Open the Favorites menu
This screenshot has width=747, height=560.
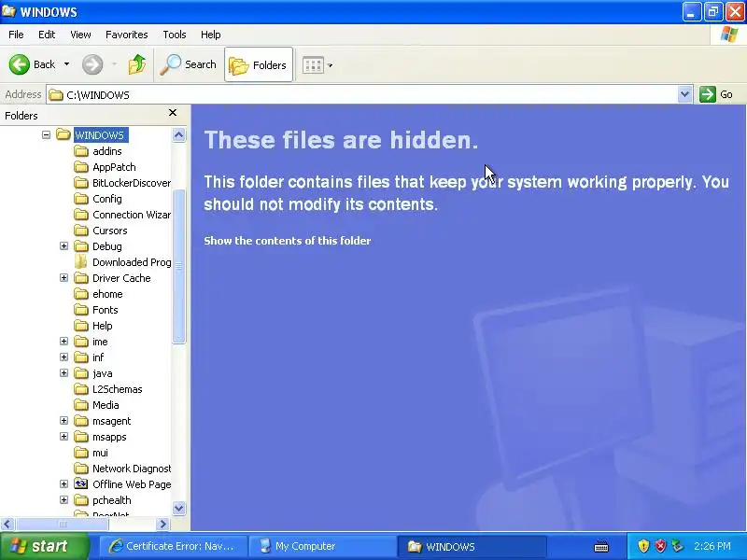tap(127, 35)
